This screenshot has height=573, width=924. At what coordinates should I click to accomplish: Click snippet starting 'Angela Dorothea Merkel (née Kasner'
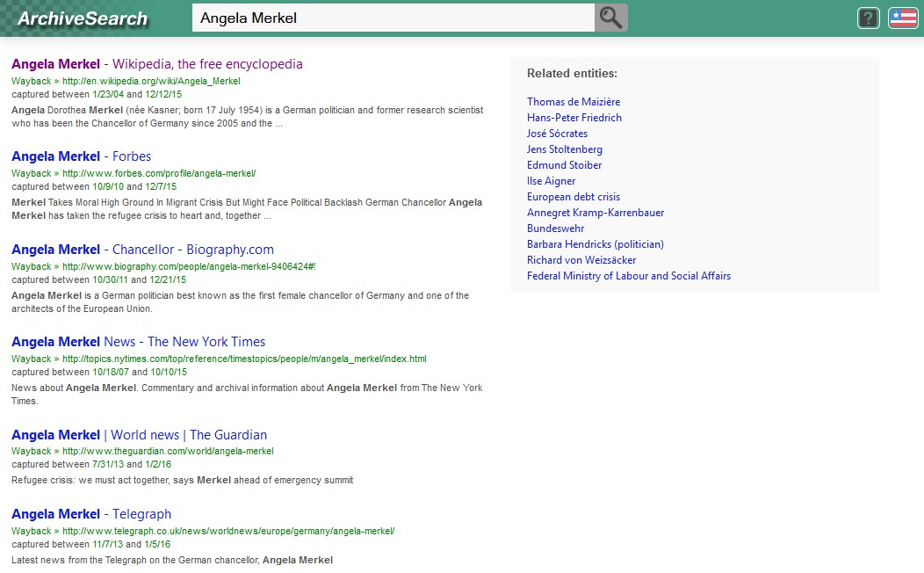(248, 117)
